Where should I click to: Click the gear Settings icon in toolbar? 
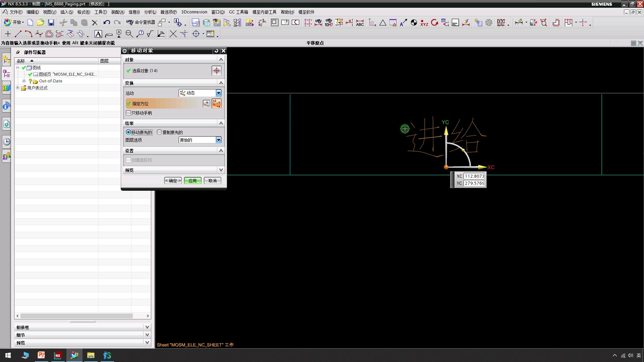[x=489, y=22]
